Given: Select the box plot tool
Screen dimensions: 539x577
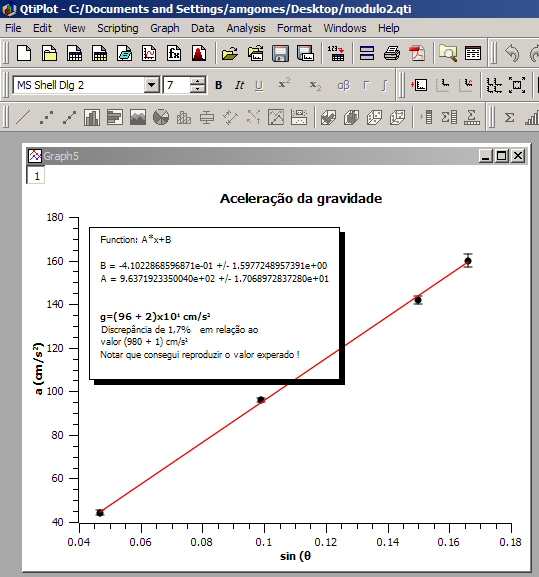Looking at the screenshot, I should coord(207,118).
